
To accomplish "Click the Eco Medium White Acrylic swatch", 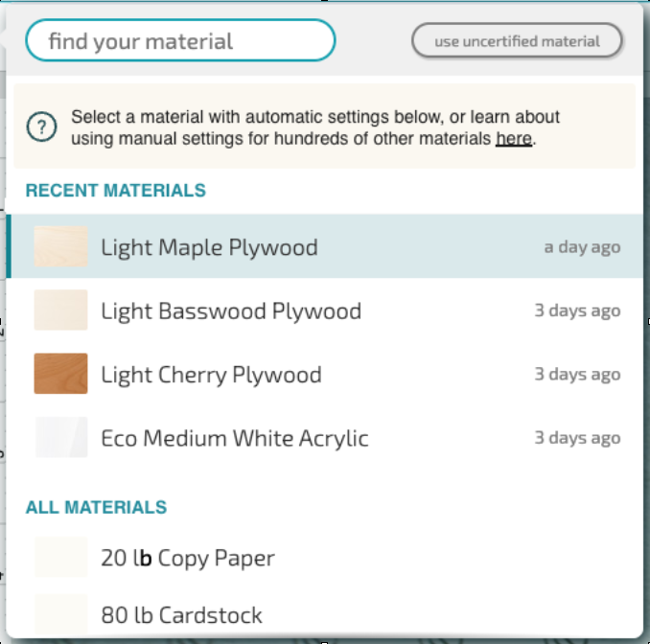I will pos(60,438).
